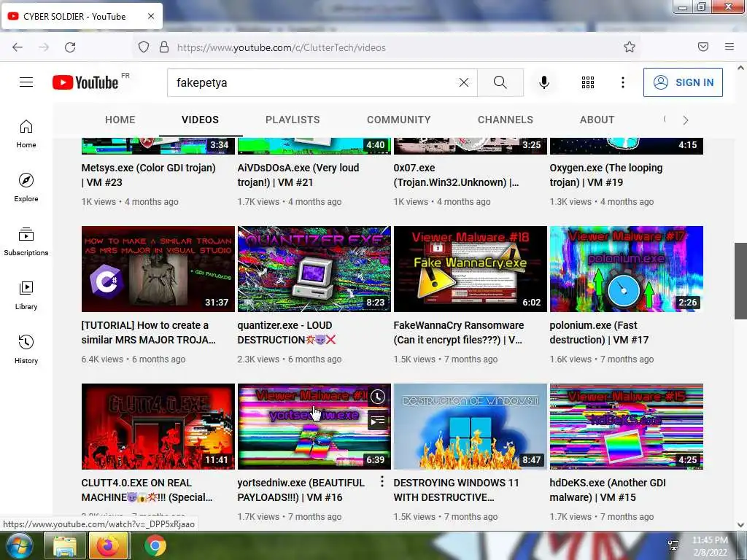Open File Explorer from taskbar
This screenshot has height=560, width=747.
[65, 545]
